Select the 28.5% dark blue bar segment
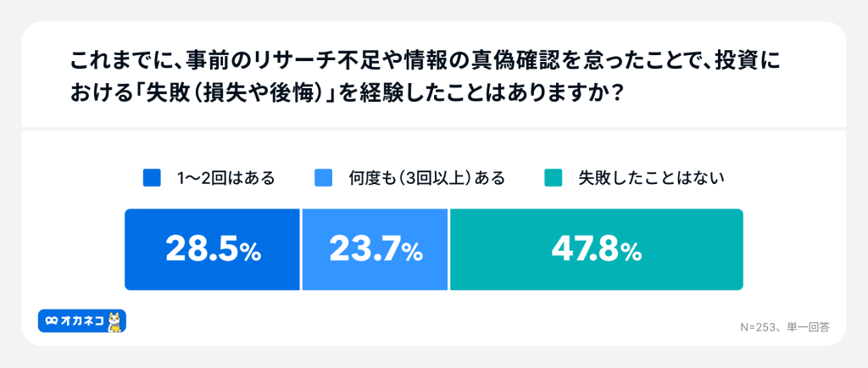The height and width of the screenshot is (368, 868). (212, 249)
